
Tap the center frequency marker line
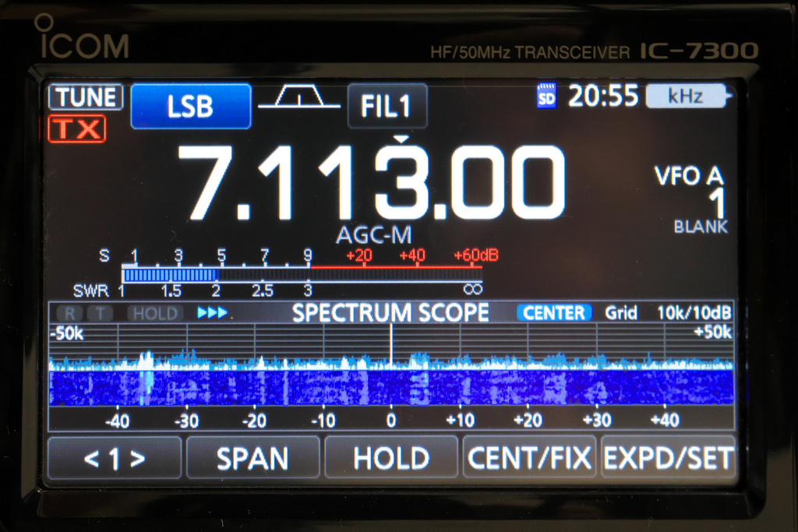(x=391, y=346)
